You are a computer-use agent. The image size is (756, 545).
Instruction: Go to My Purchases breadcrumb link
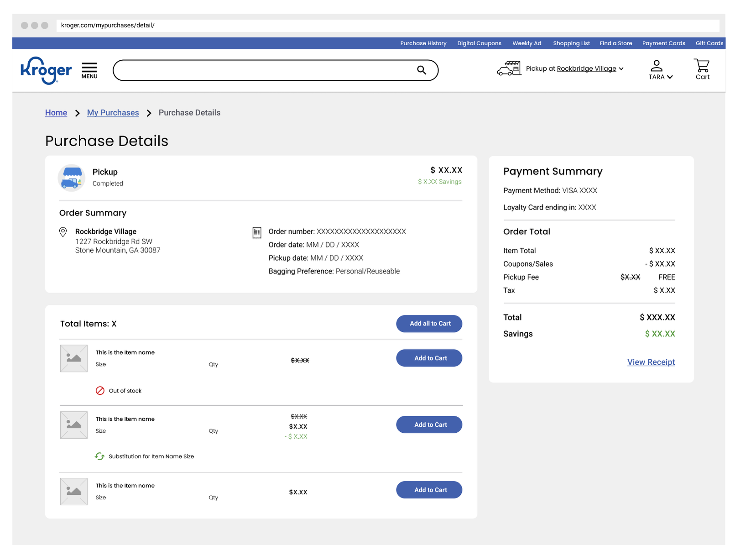click(113, 113)
